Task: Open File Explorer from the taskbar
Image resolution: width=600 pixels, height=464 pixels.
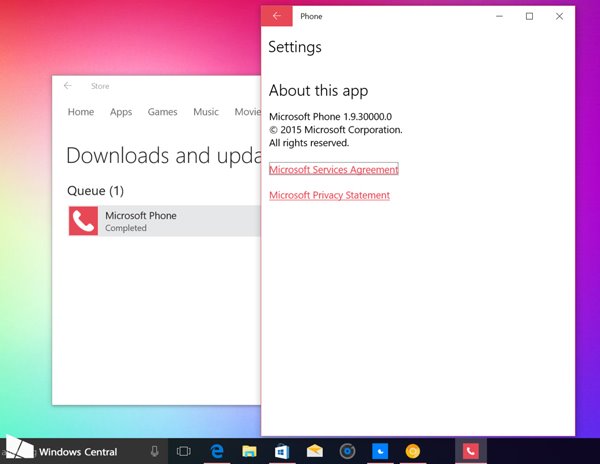Action: 249,451
